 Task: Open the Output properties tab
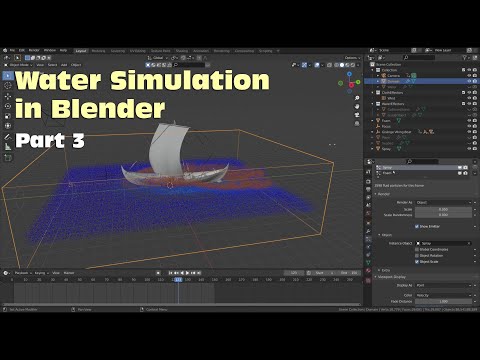coord(368,190)
